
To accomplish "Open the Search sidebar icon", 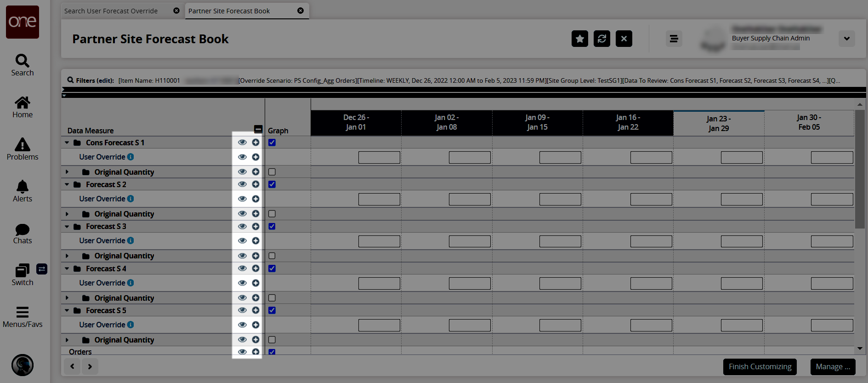I will [x=23, y=65].
